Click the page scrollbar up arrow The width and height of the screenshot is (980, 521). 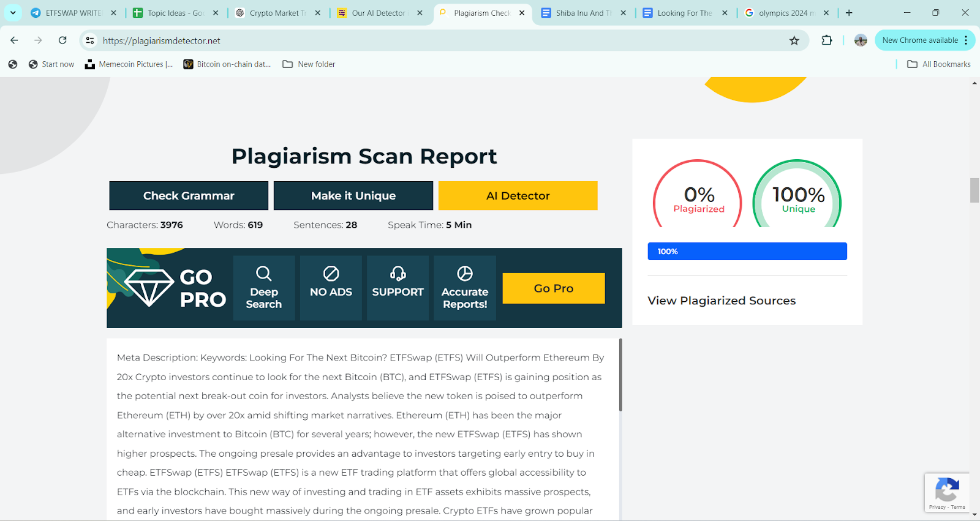pyautogui.click(x=974, y=83)
